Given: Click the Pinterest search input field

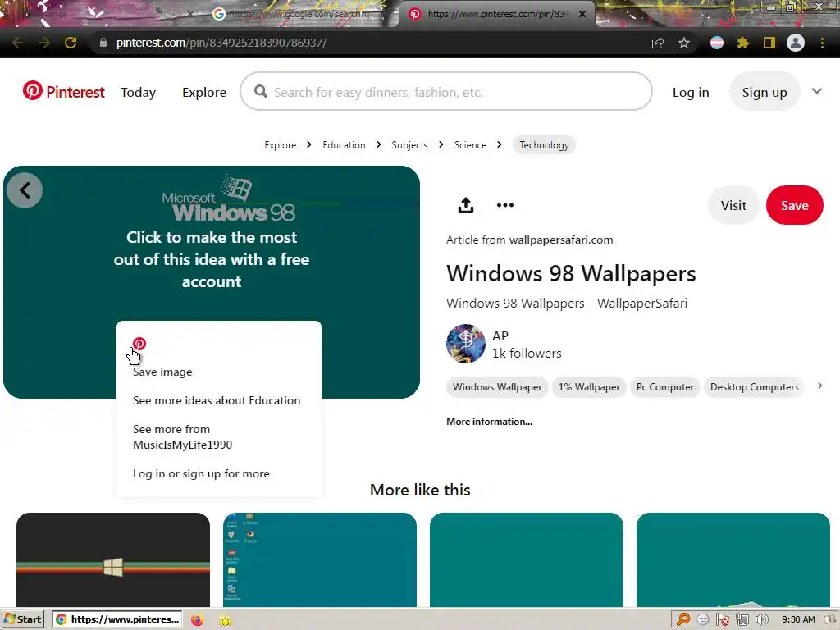Looking at the screenshot, I should pyautogui.click(x=446, y=92).
